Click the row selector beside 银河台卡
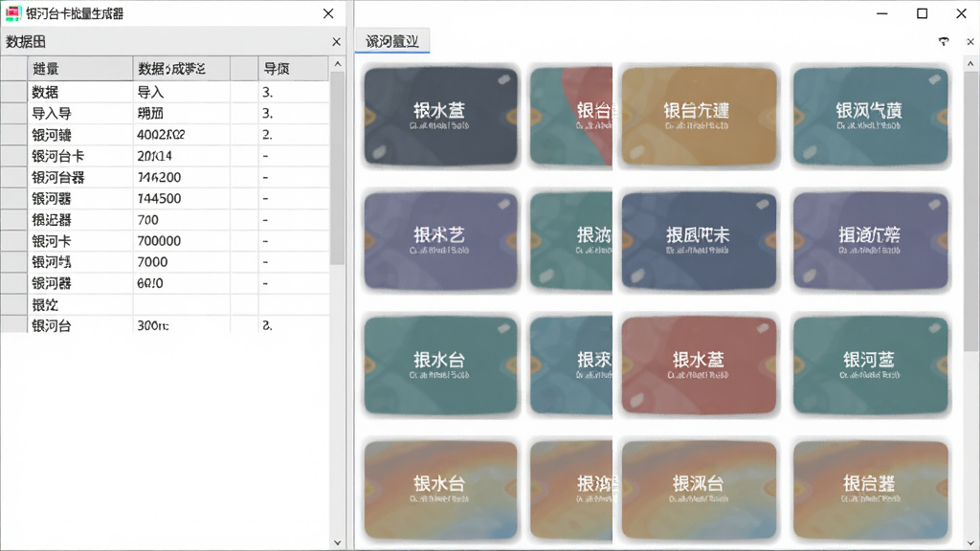The width and height of the screenshot is (980, 551). [x=13, y=156]
